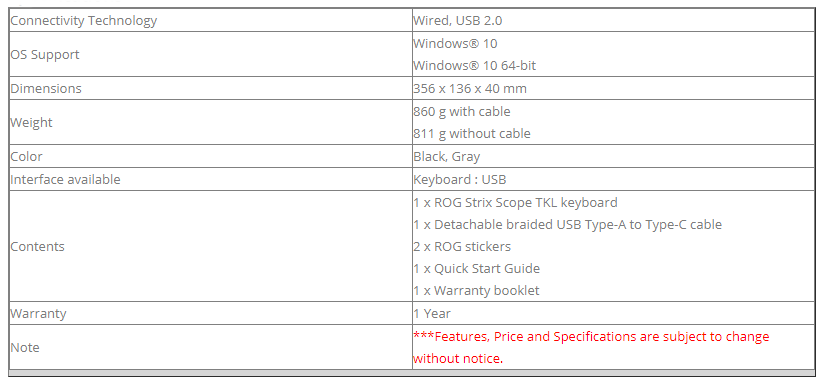The height and width of the screenshot is (385, 823).
Task: Click the OS Support row label
Action: (x=45, y=55)
